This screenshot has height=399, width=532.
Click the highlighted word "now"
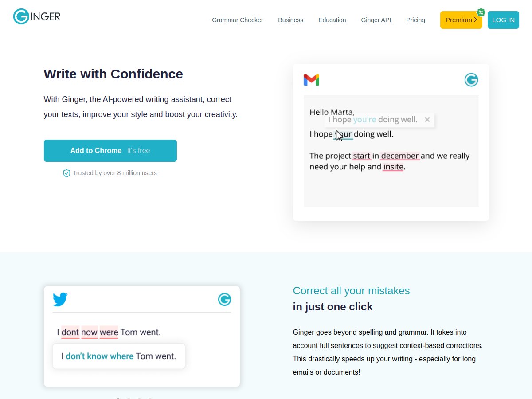(89, 332)
